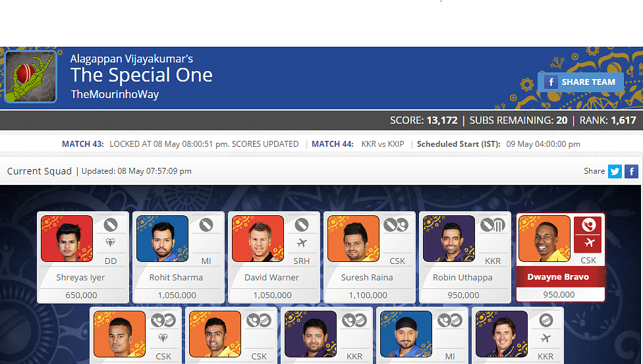Click the David Warner name
Screen dimensions: 643x364
click(271, 278)
